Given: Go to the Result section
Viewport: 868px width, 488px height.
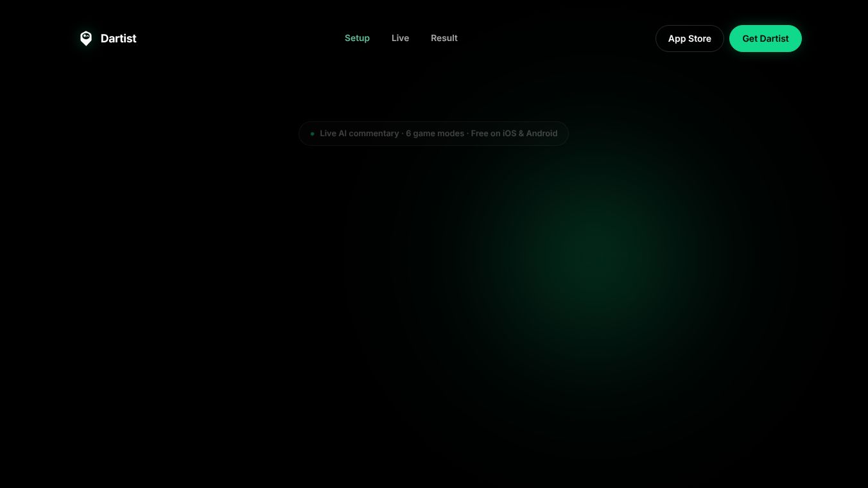Looking at the screenshot, I should pos(444,38).
